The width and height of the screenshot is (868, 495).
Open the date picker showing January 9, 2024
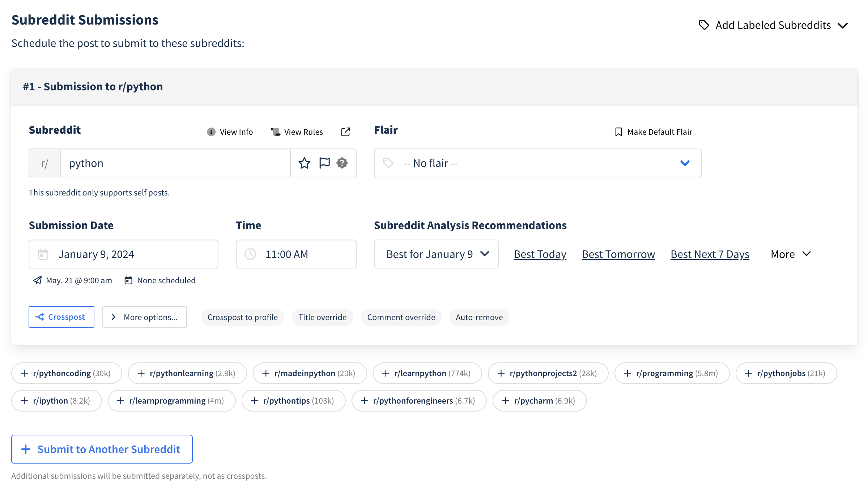pyautogui.click(x=123, y=254)
